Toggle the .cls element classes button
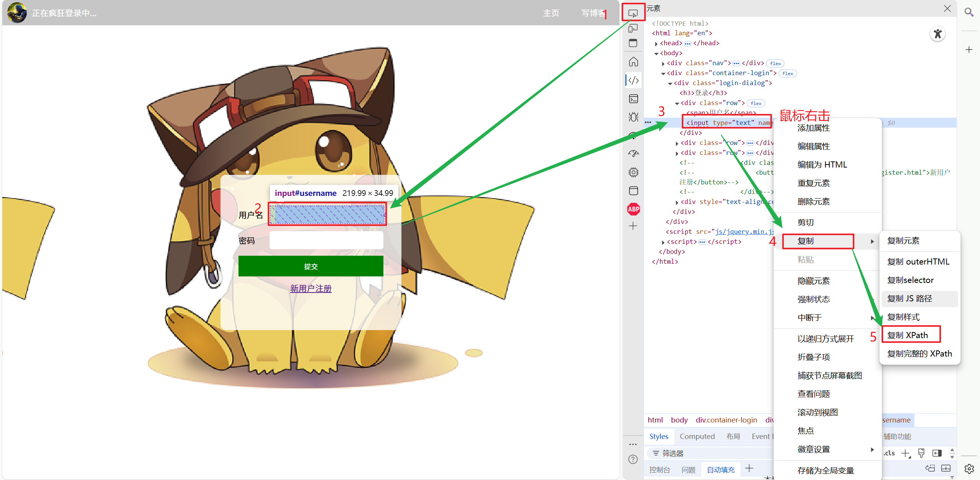980x480 pixels. (890, 453)
